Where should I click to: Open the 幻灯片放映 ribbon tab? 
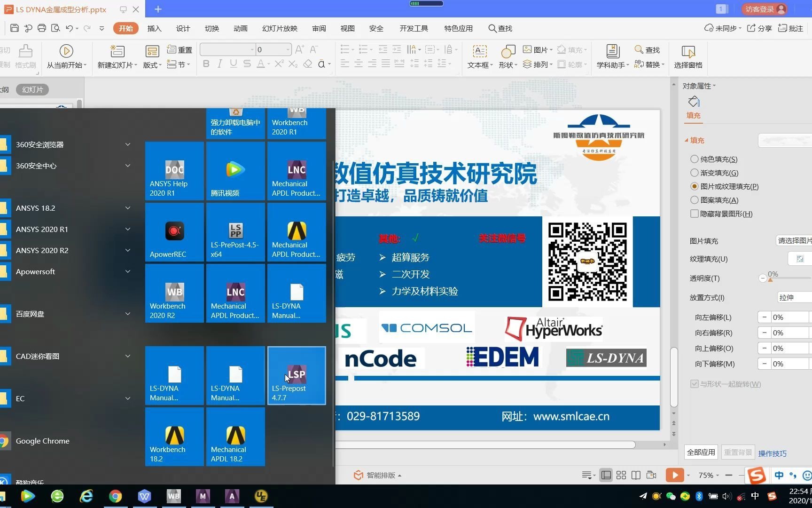click(x=280, y=28)
